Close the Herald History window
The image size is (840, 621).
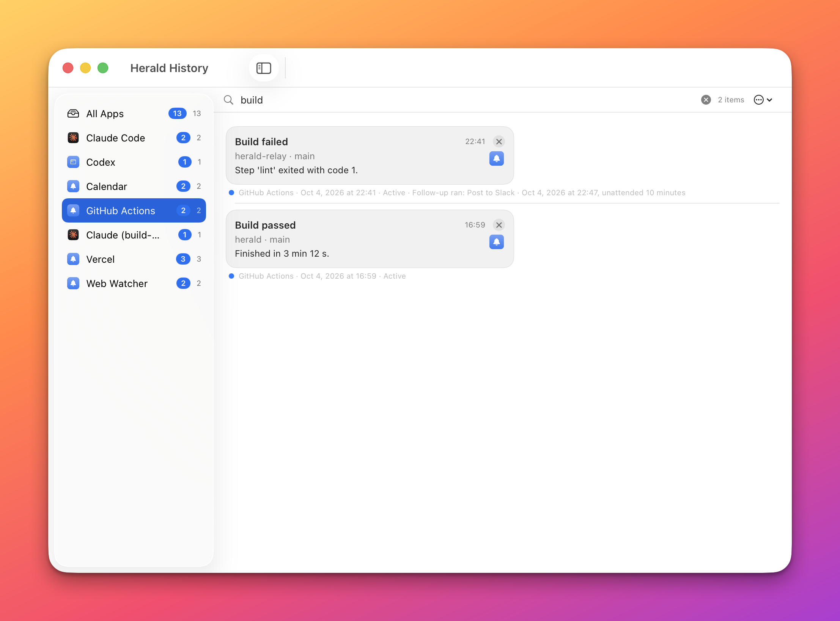click(68, 68)
